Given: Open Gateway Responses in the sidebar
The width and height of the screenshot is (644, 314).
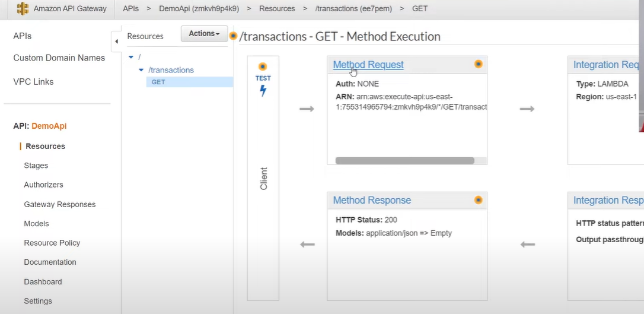Looking at the screenshot, I should (60, 205).
